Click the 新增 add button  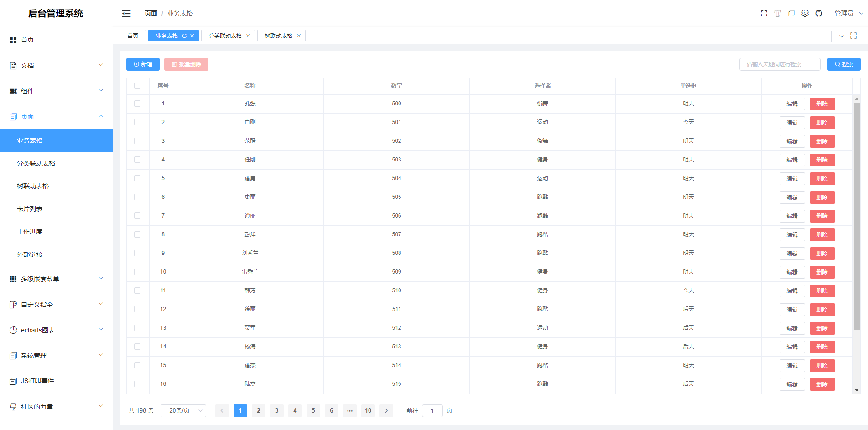[143, 64]
